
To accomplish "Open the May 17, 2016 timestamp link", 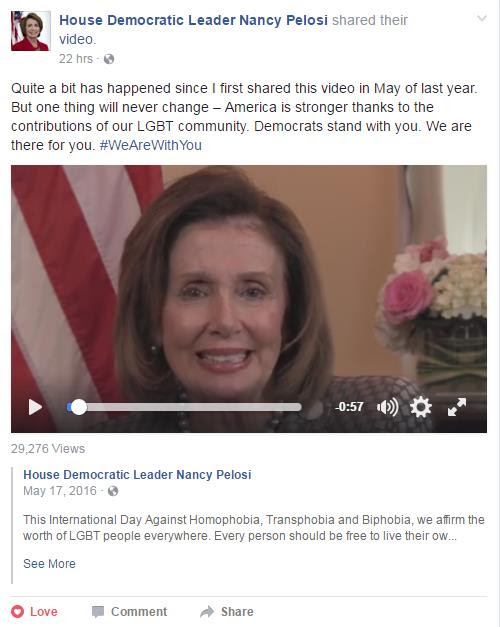I will coord(60,491).
